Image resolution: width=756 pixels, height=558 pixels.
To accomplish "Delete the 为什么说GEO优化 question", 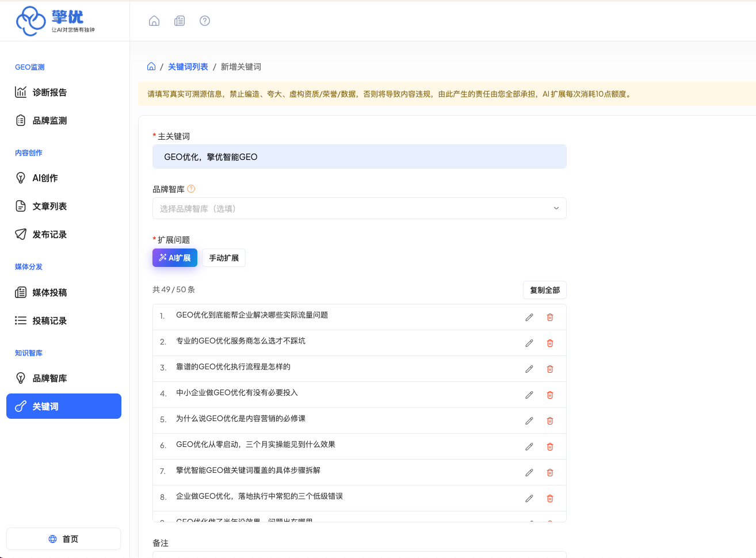I will click(x=550, y=421).
